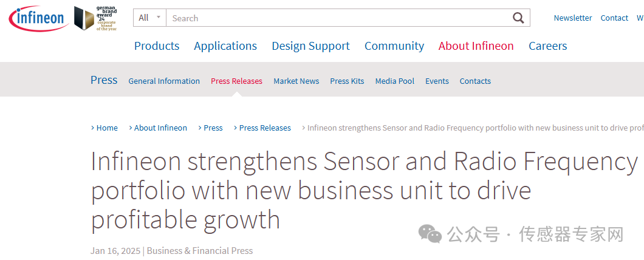Click the search magnifier icon
644x260 pixels.
518,18
